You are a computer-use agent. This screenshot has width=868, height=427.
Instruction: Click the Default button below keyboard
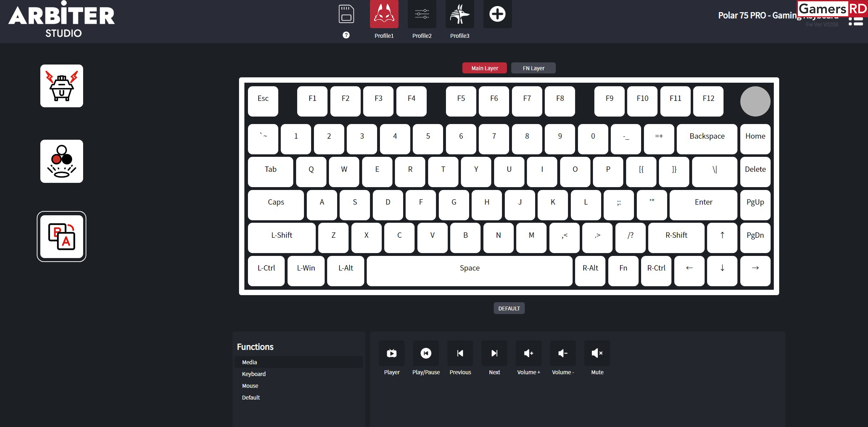click(x=509, y=308)
